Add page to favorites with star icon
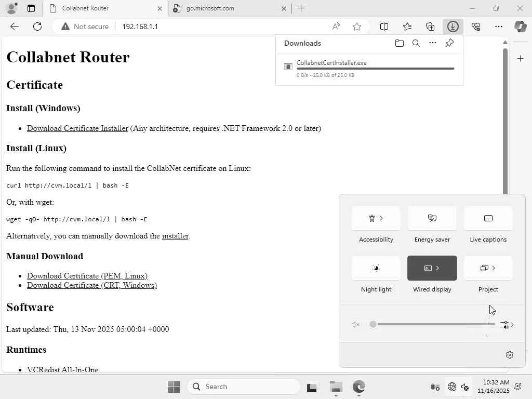 coord(356,26)
